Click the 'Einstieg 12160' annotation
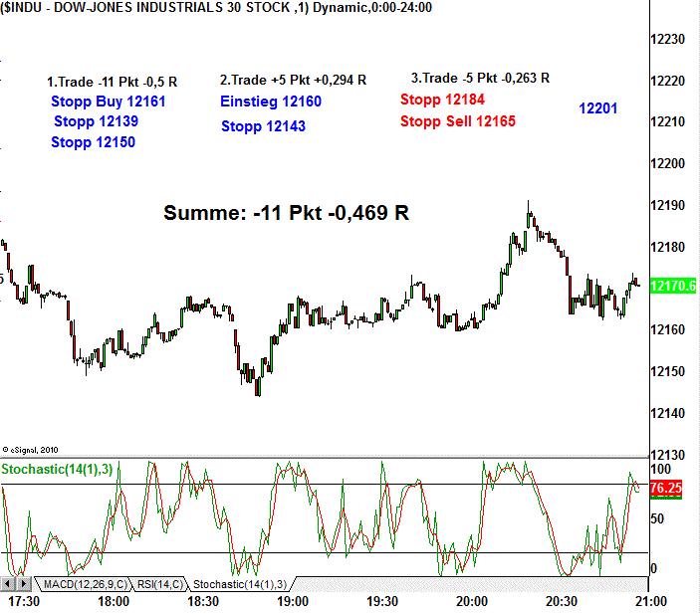Image resolution: width=700 pixels, height=614 pixels. [x=270, y=102]
